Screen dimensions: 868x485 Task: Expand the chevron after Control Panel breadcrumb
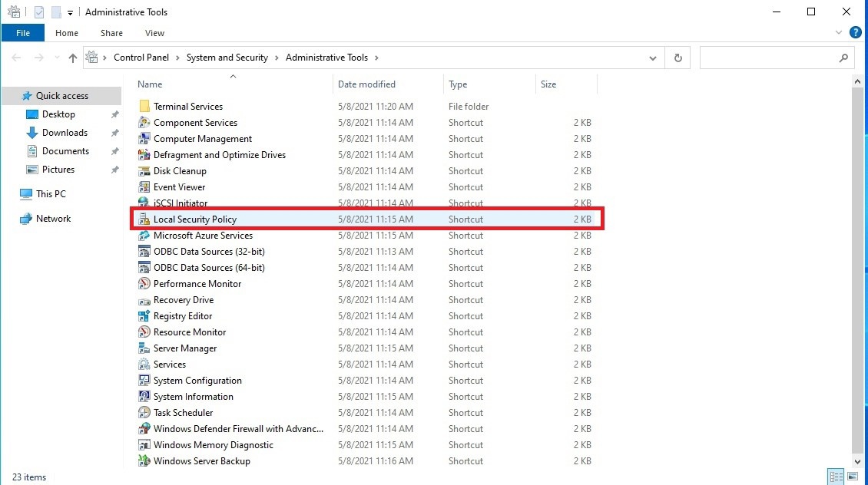pyautogui.click(x=177, y=58)
